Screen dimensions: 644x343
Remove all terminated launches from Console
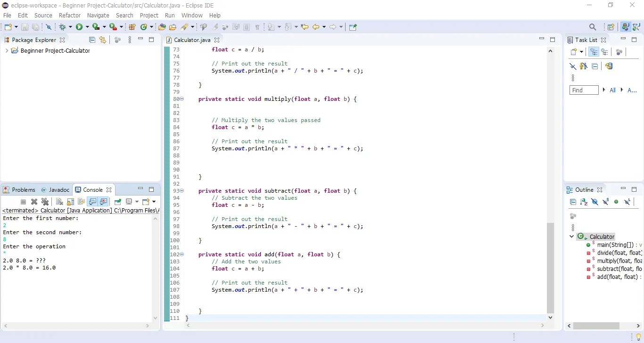pyautogui.click(x=45, y=201)
